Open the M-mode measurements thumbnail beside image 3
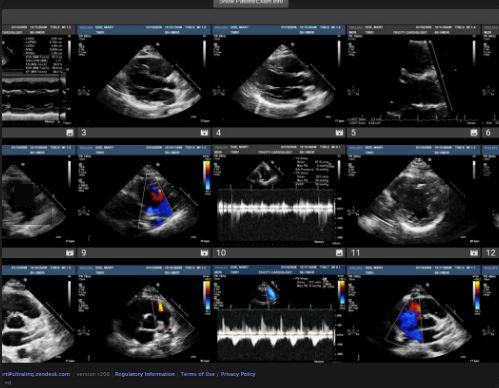Screen dimensions: 499x388 [39, 76]
